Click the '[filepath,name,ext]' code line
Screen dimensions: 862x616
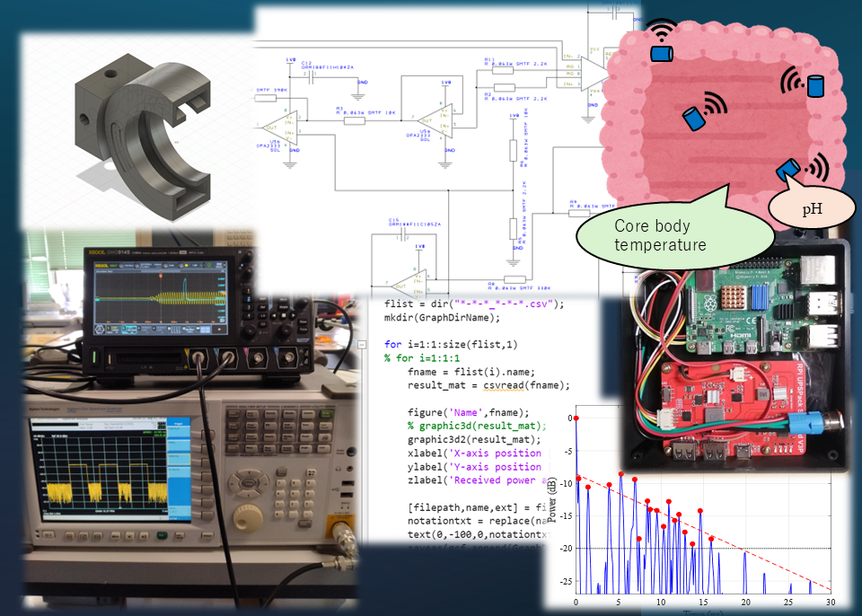(477, 507)
